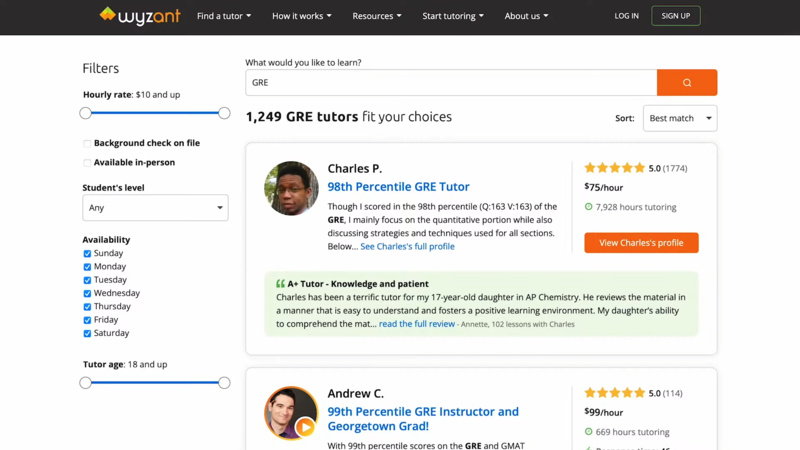Expand the About us menu

[x=526, y=16]
